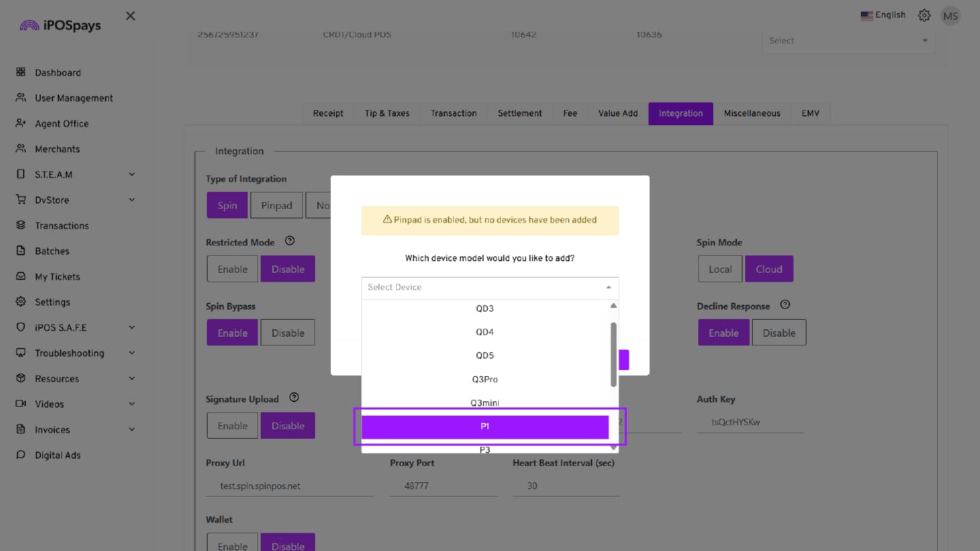The width and height of the screenshot is (980, 551).
Task: Select Q3Pro device option
Action: tap(485, 379)
